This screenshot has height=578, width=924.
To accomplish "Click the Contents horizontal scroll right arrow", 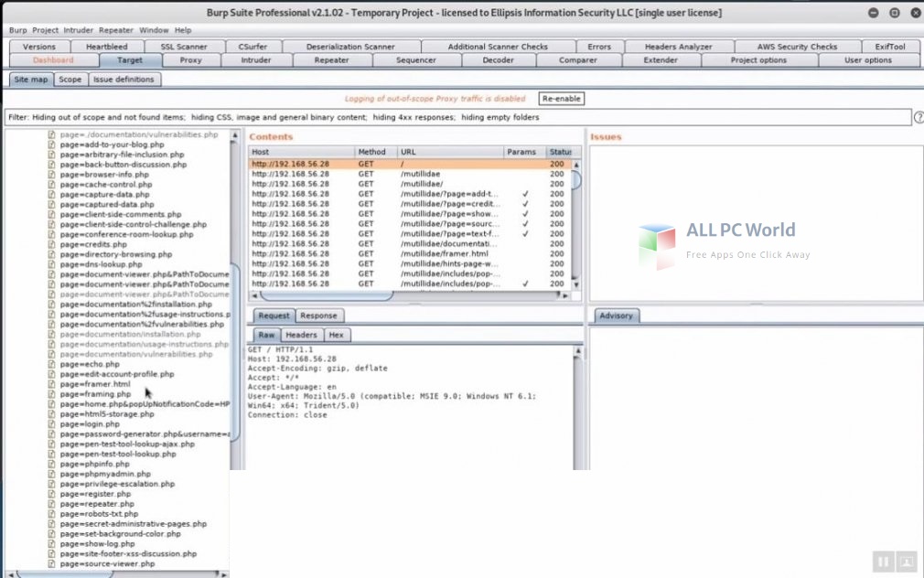I will click(x=565, y=295).
